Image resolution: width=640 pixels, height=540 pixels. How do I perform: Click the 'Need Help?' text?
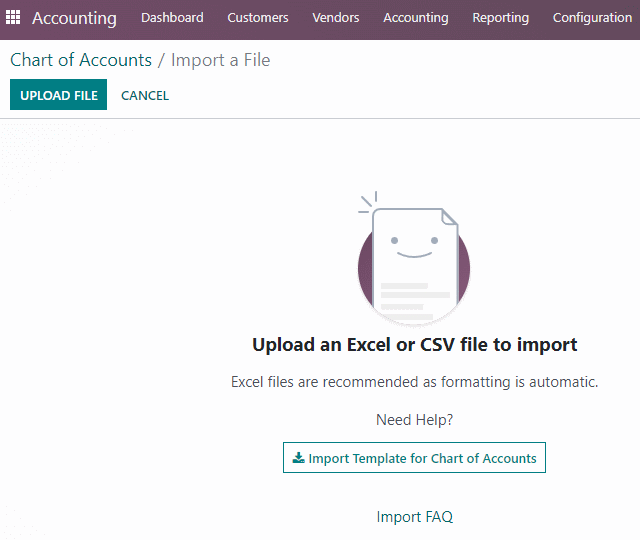pos(414,420)
